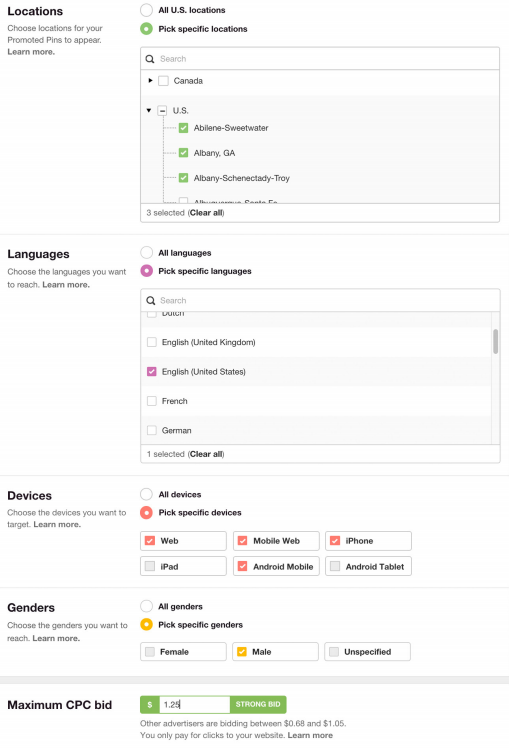Uncheck Abilene-Sweetwater location

183,128
